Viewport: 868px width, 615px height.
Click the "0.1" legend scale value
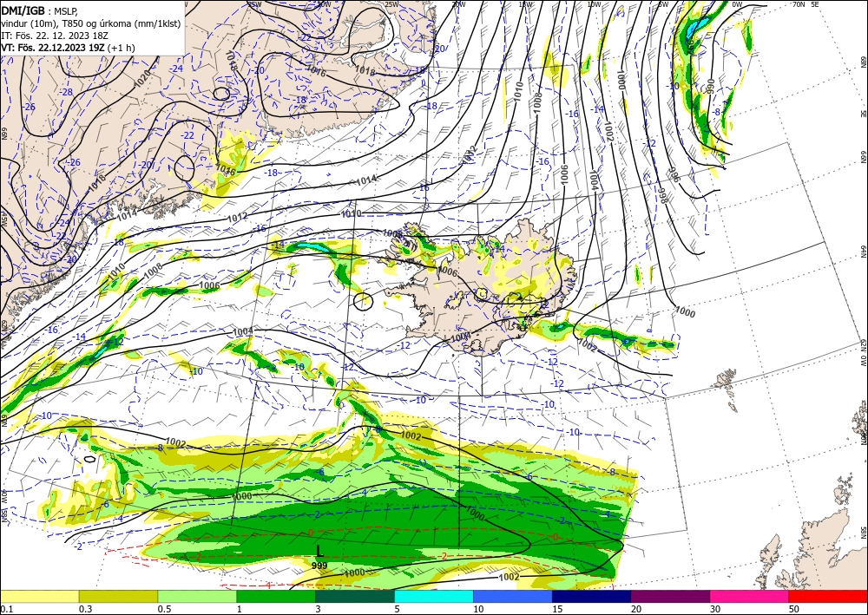[6, 609]
